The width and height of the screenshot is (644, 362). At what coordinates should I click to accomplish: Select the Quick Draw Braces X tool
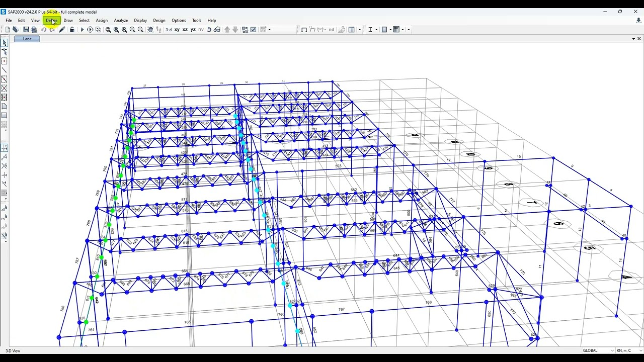coord(5,88)
